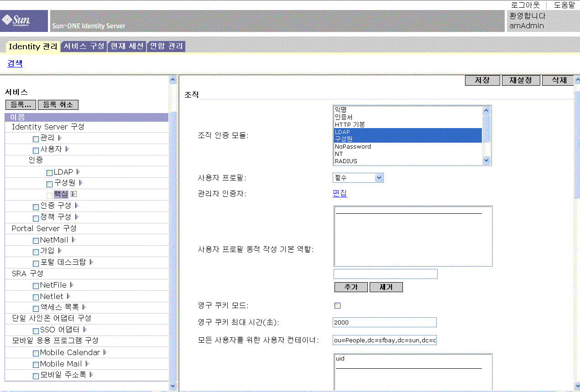Check the NetMail service checkbox

[36, 241]
